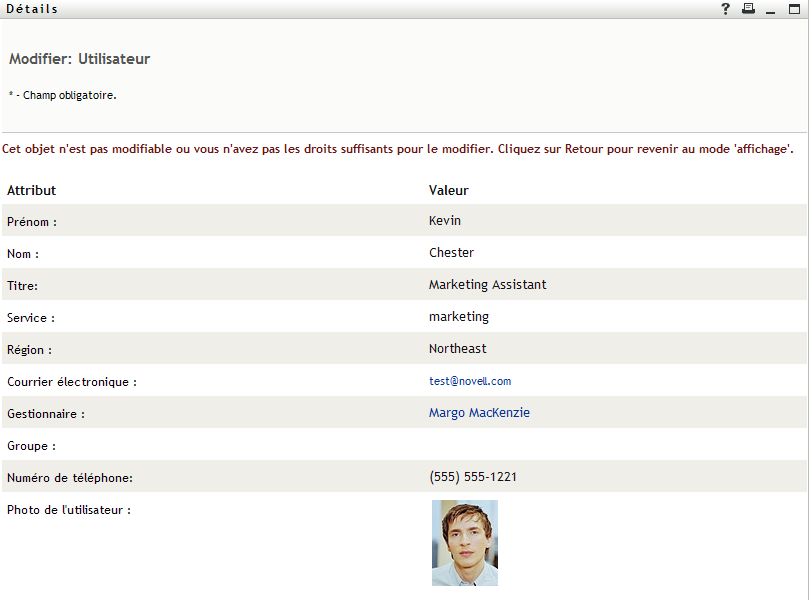Click the Attribut column header
Viewport: 810px width, 600px height.
click(32, 190)
